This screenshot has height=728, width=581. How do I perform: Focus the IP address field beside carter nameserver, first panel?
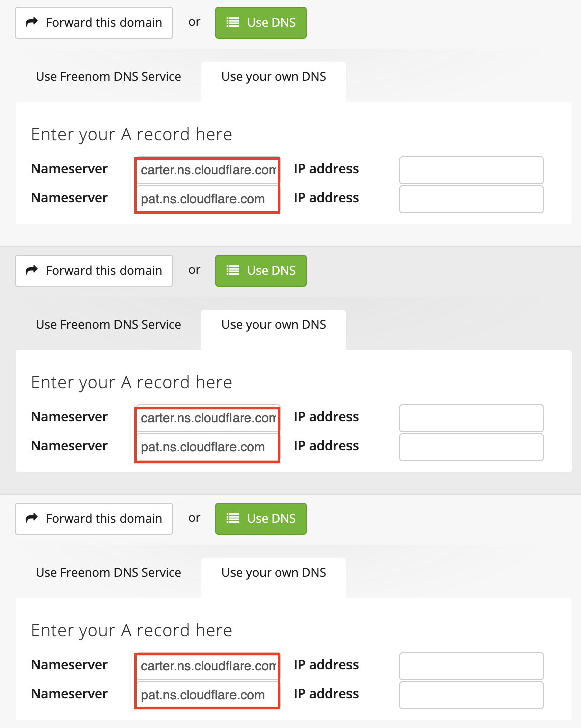(471, 170)
